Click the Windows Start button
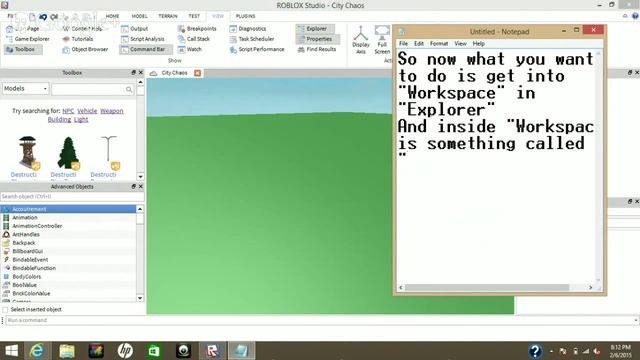Screen dimensions: 640x360 coord(11,351)
